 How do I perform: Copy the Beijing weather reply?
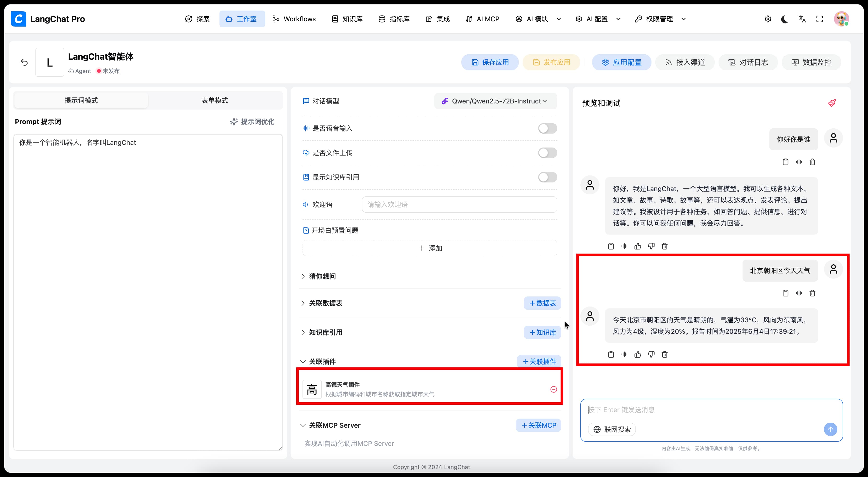(x=611, y=354)
